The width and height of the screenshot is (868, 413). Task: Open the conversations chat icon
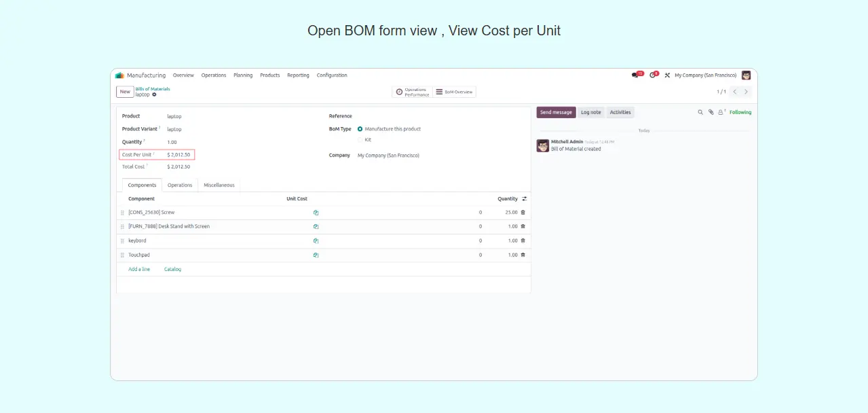pyautogui.click(x=636, y=75)
